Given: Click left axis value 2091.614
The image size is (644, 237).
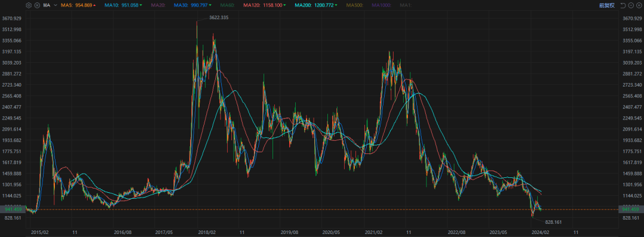Looking at the screenshot, I should pos(11,129).
